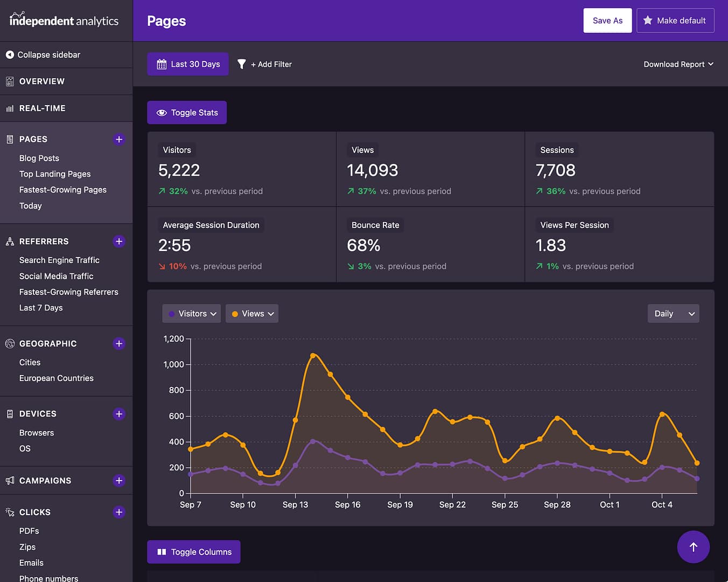Click the filter funnel icon
The width and height of the screenshot is (728, 582).
[242, 64]
